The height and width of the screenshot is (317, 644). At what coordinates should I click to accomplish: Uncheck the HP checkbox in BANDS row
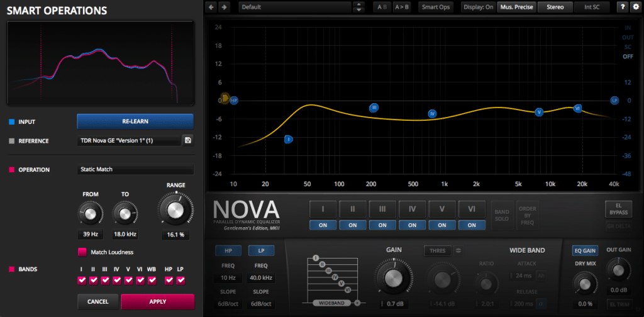169,281
